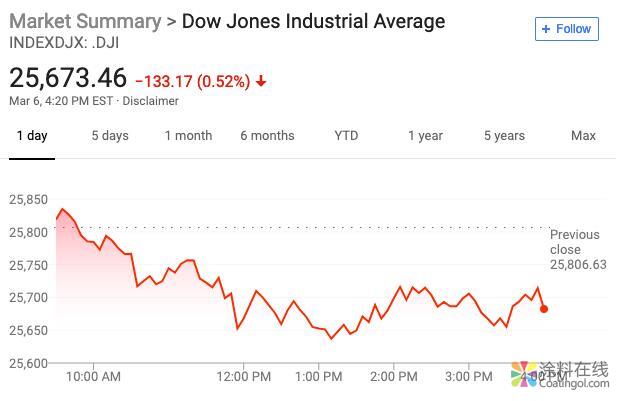The width and height of the screenshot is (621, 401).
Task: Click the 2:00 PM axis label
Action: [394, 376]
